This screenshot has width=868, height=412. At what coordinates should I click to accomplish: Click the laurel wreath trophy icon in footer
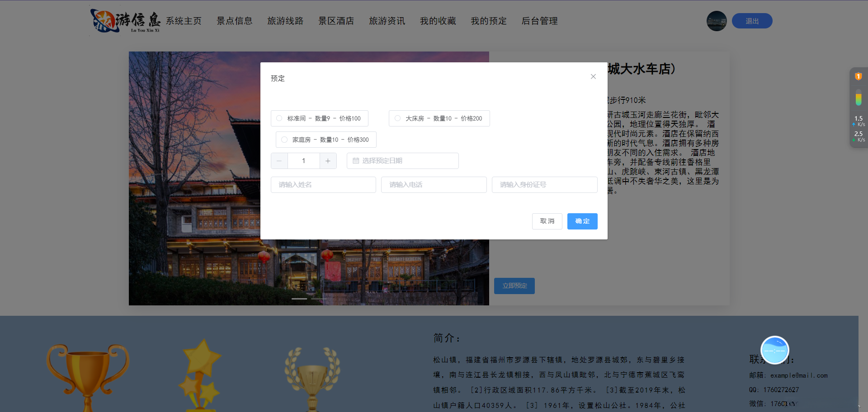pyautogui.click(x=312, y=379)
